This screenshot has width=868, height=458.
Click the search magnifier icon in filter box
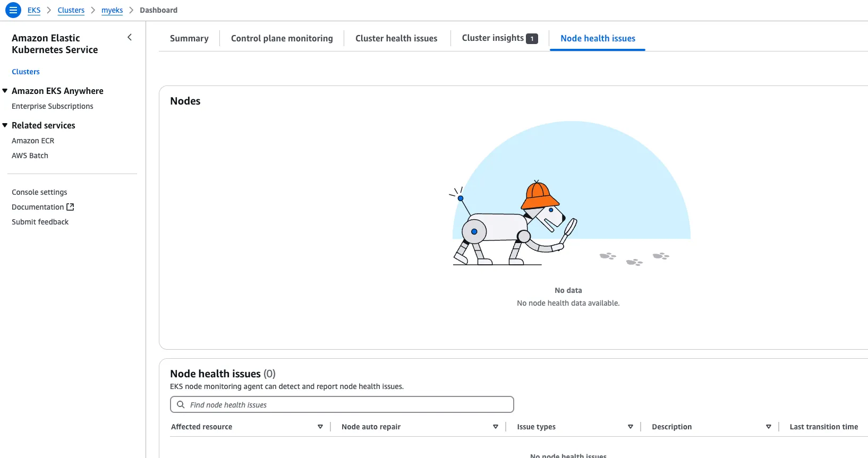point(181,404)
